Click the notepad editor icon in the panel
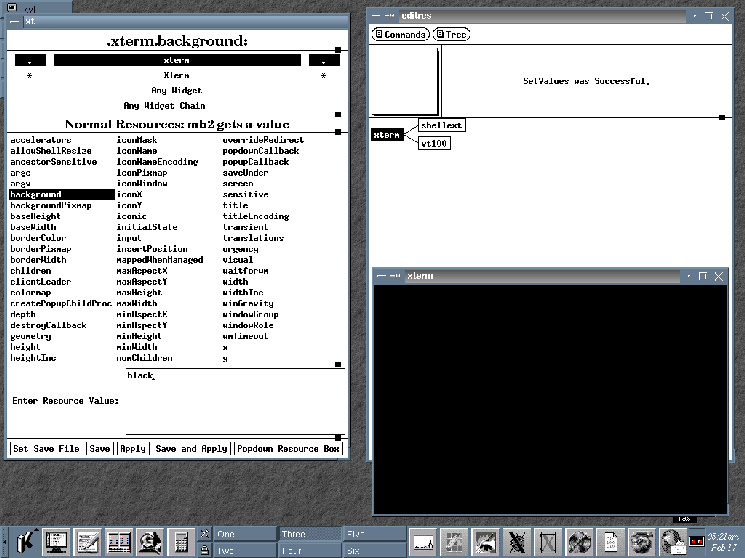 87,541
